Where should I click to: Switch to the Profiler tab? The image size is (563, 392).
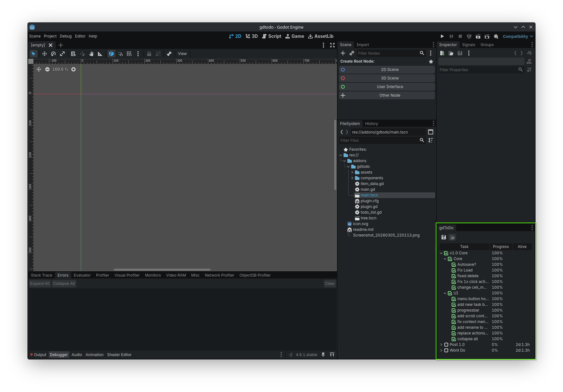click(x=102, y=275)
